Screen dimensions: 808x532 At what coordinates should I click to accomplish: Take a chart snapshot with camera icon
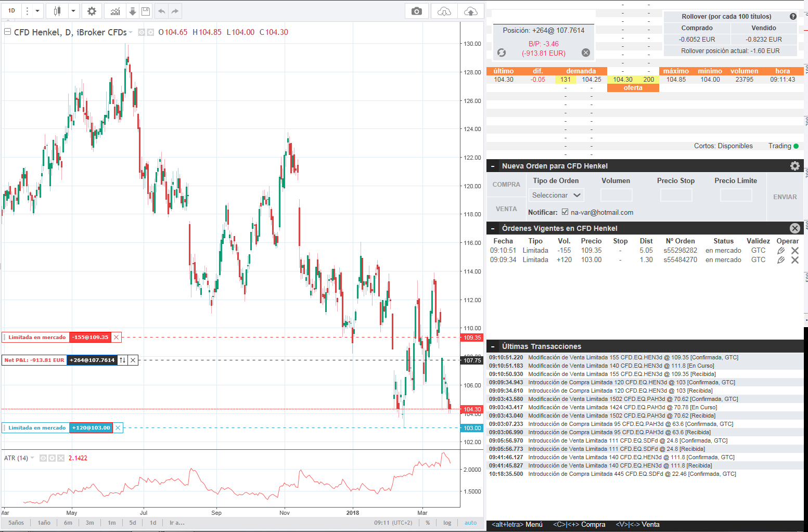[417, 11]
